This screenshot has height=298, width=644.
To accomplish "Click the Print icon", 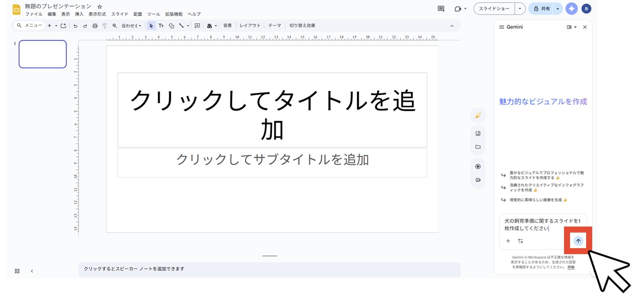I will point(95,25).
